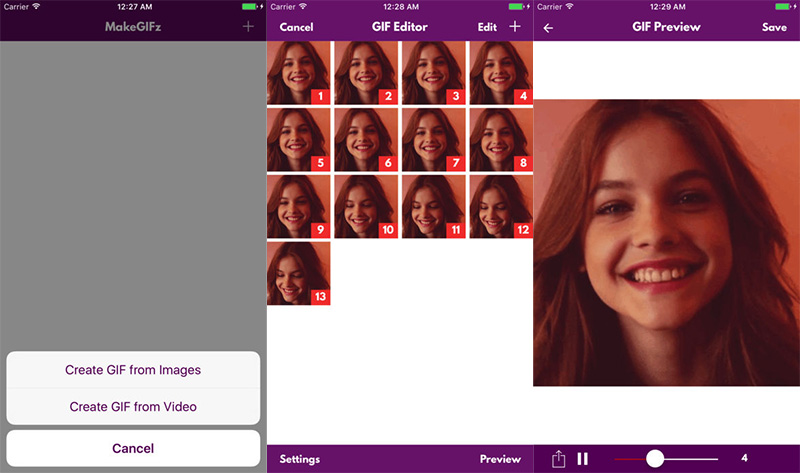
Task: Select frame thumbnail number 10
Action: coord(366,206)
